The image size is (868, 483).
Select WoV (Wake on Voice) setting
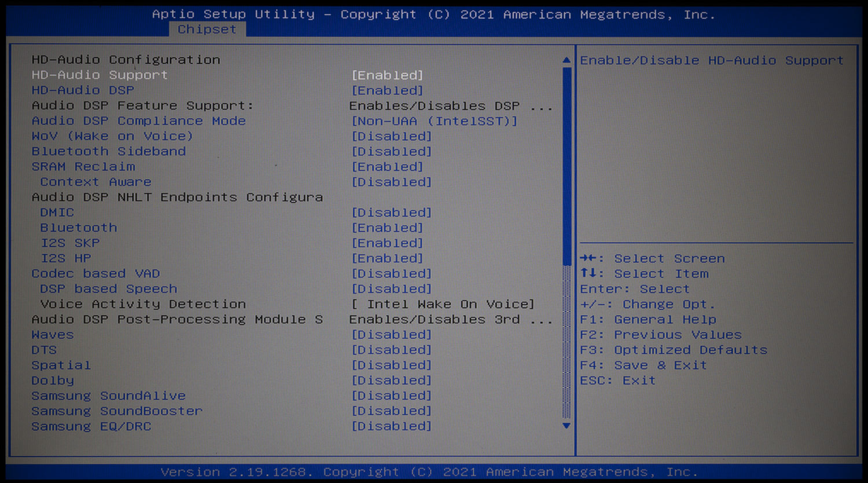click(112, 136)
